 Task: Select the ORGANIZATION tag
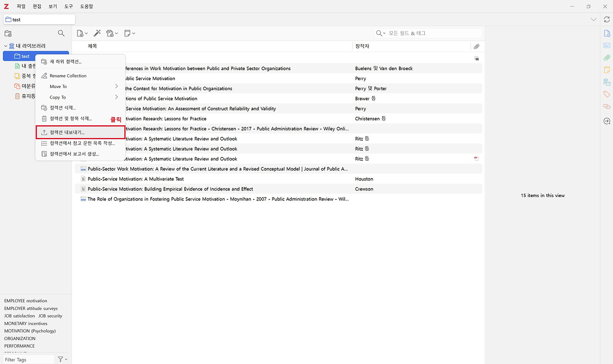[x=20, y=339]
